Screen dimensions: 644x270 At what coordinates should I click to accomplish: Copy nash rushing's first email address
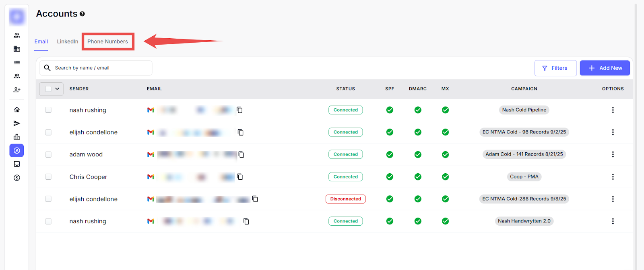(239, 110)
